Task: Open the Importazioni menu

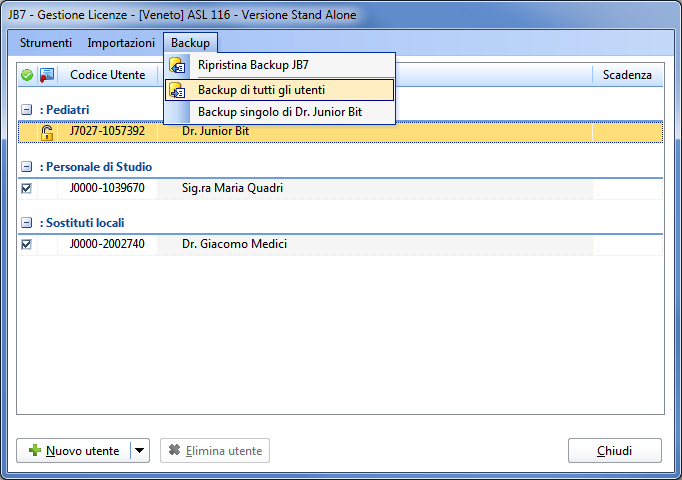Action: (121, 43)
